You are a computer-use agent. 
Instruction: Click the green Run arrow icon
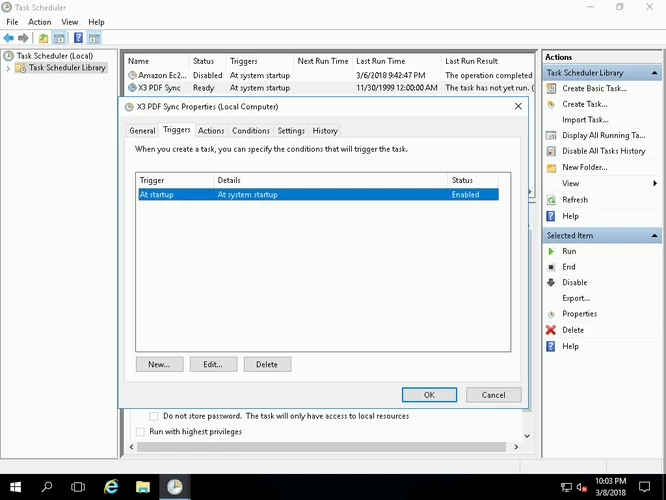pyautogui.click(x=551, y=251)
